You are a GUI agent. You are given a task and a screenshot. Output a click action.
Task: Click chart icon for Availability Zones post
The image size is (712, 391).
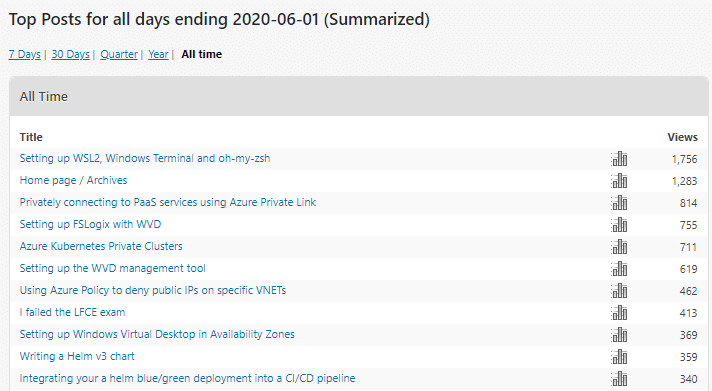pos(619,335)
